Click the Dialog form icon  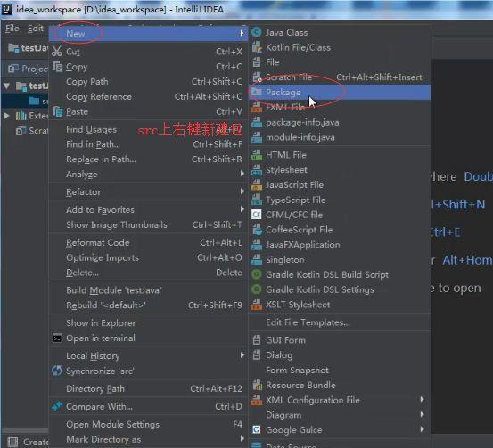(257, 355)
